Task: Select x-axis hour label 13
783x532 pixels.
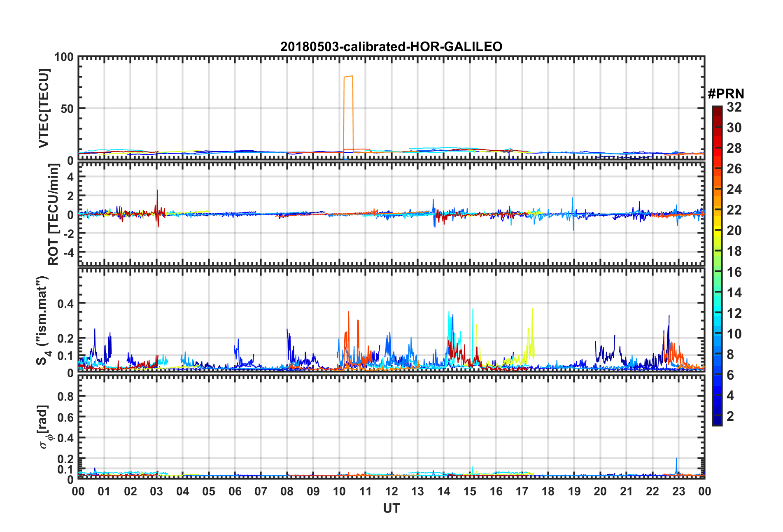Action: (x=417, y=491)
